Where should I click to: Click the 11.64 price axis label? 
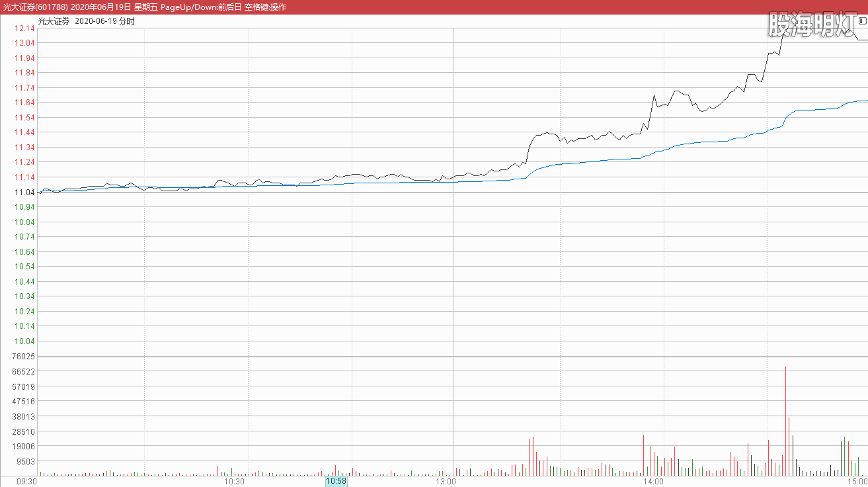tap(24, 103)
